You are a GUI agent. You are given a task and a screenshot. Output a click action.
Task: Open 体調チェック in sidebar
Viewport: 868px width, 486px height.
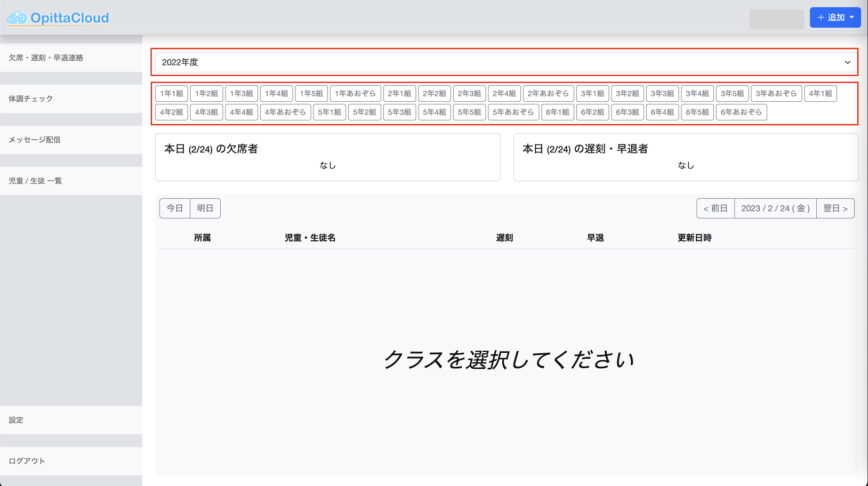[x=71, y=99]
